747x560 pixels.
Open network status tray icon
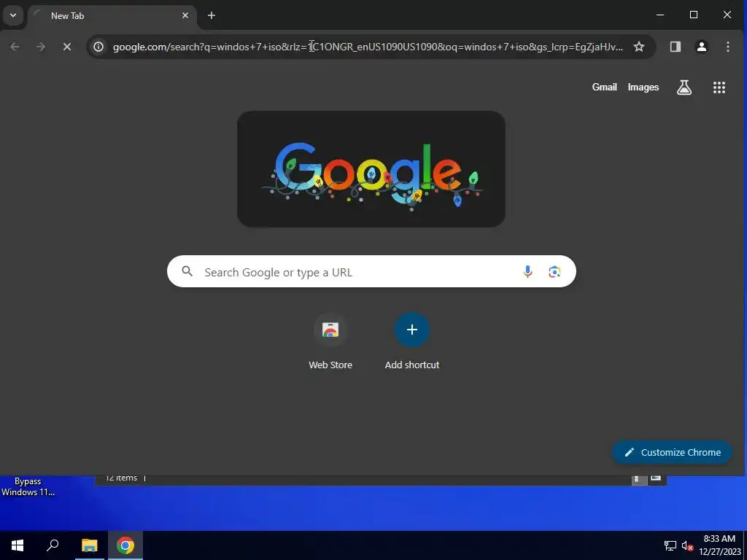[x=670, y=545]
